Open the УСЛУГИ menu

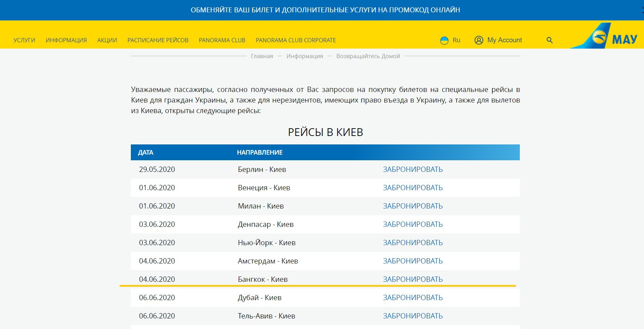(x=24, y=40)
